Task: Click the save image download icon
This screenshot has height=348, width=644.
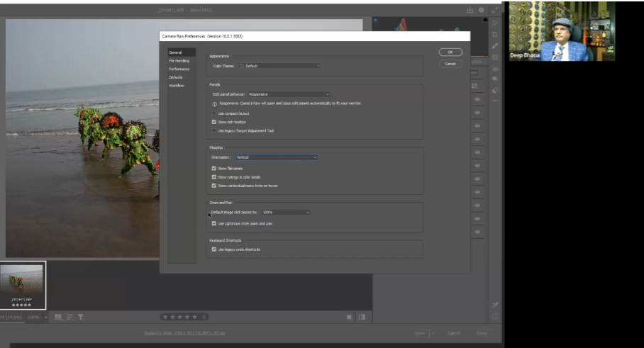Action: [470, 11]
